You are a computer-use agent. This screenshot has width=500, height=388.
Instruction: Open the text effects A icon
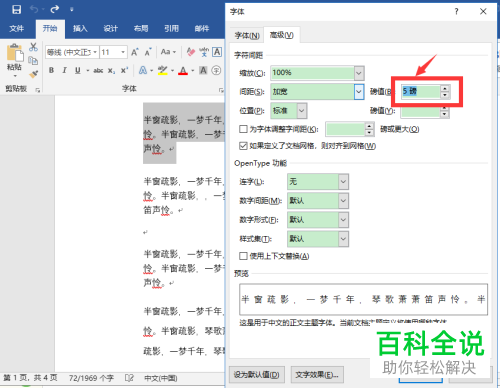pos(143,70)
